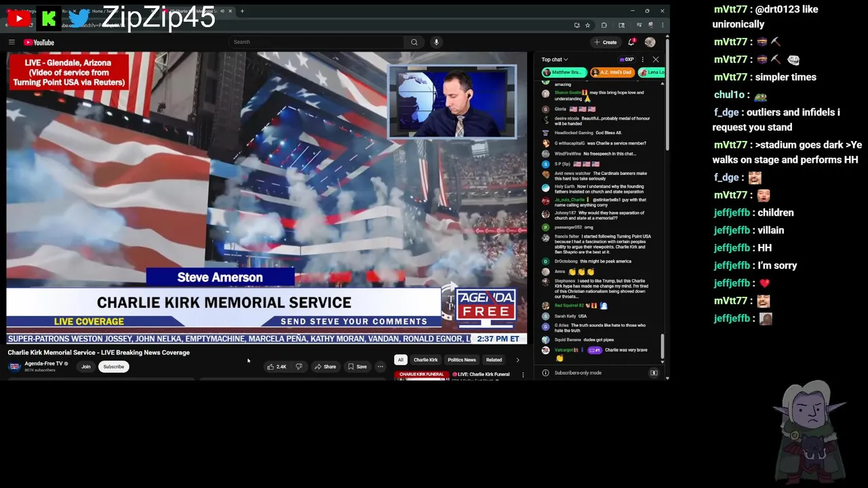This screenshot has height=488, width=868.
Task: Show more filter chips with arrow
Action: click(518, 360)
